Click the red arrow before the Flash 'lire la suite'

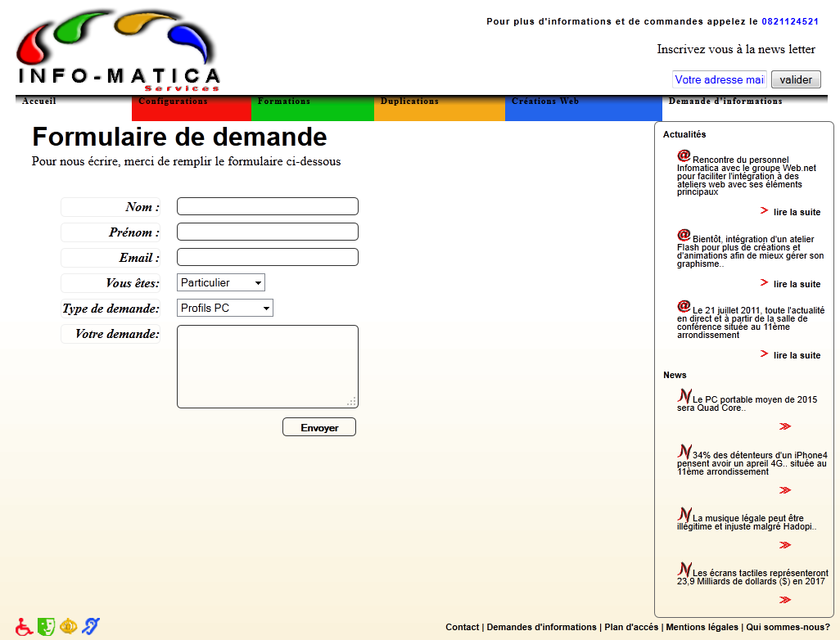click(x=765, y=283)
